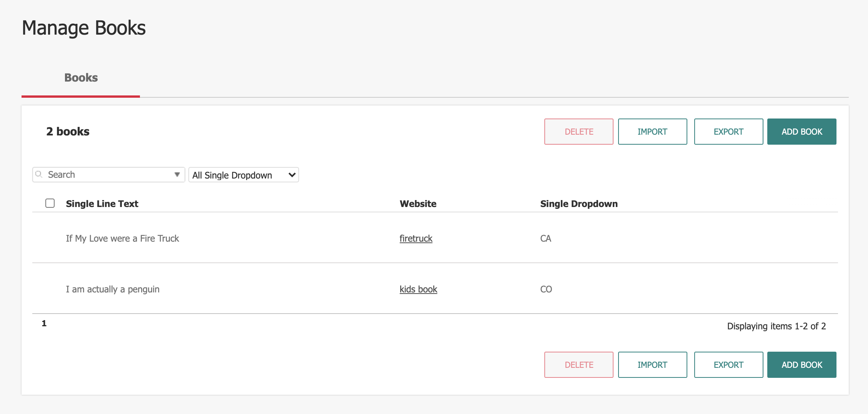The image size is (868, 414).
Task: Go to page 1 in pagination
Action: [44, 324]
